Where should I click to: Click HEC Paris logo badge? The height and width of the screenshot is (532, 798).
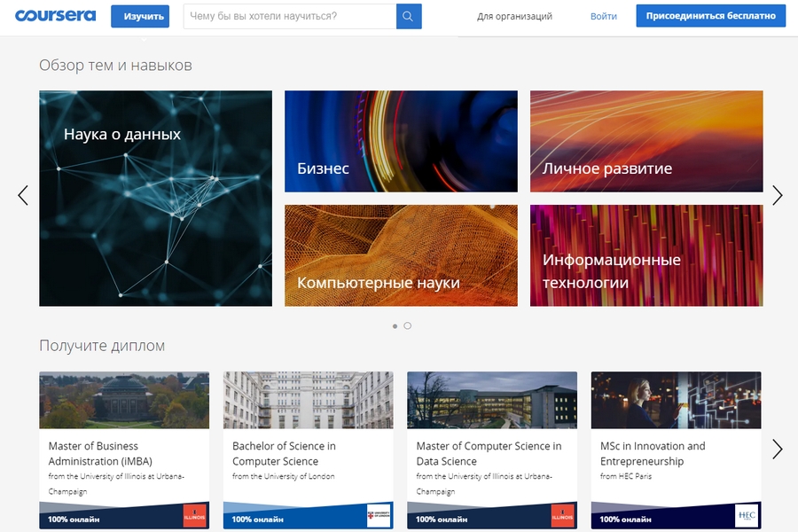point(747,516)
